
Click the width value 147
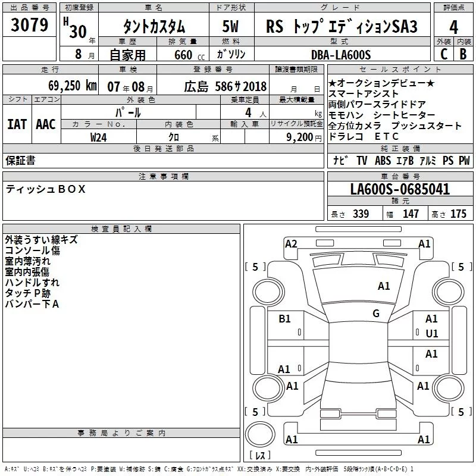(411, 214)
